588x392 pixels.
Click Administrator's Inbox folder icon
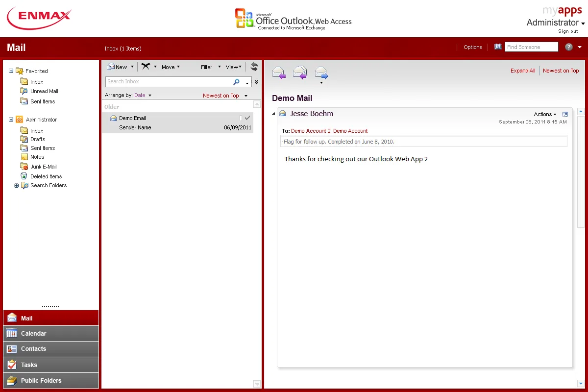[x=24, y=131]
